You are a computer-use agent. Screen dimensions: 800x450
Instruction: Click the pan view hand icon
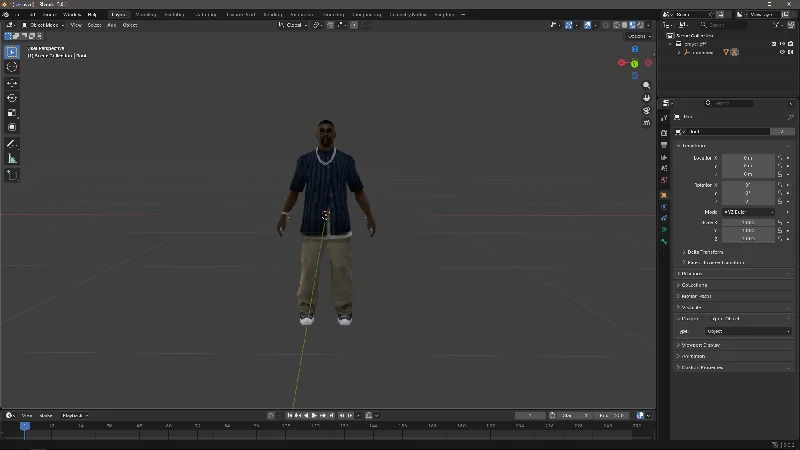click(646, 98)
